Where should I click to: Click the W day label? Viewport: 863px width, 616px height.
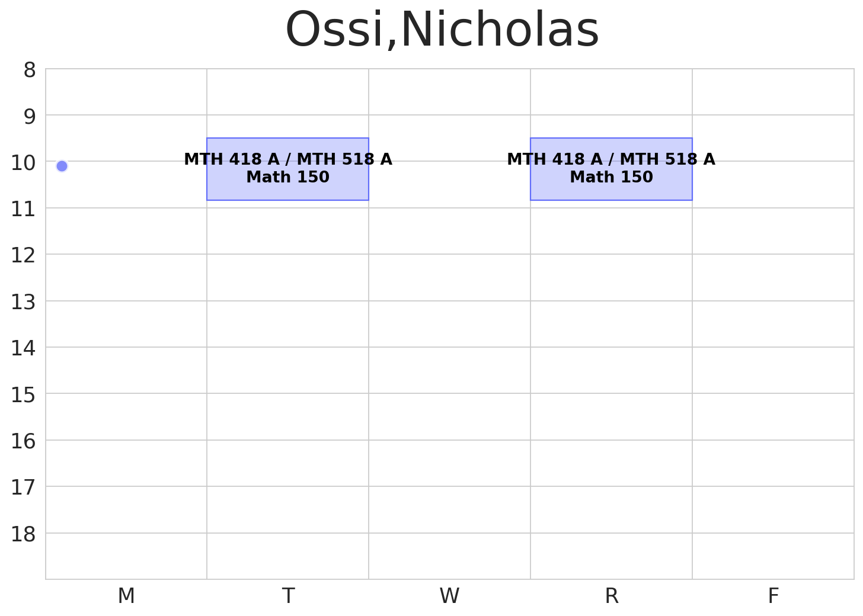[x=449, y=596]
